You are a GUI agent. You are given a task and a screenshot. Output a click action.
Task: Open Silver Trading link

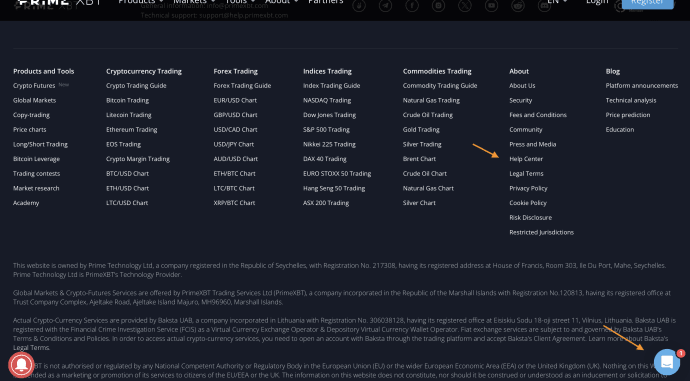[422, 144]
